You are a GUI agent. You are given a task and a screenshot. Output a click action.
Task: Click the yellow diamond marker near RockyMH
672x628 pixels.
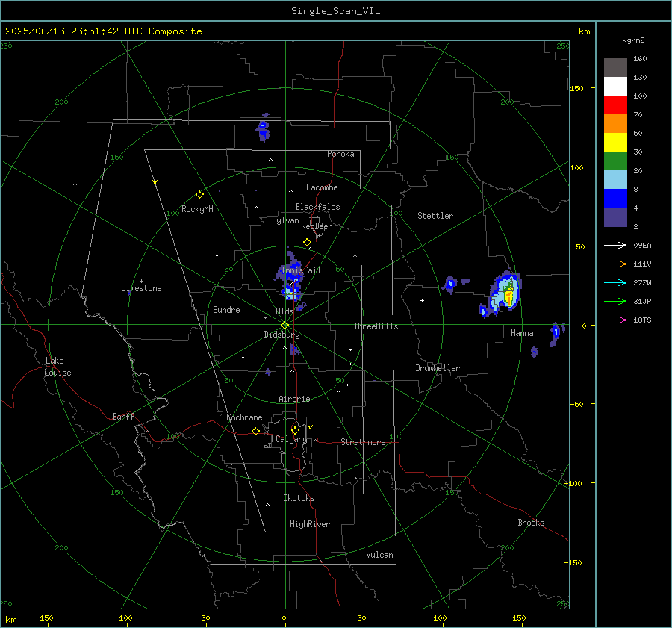(199, 195)
